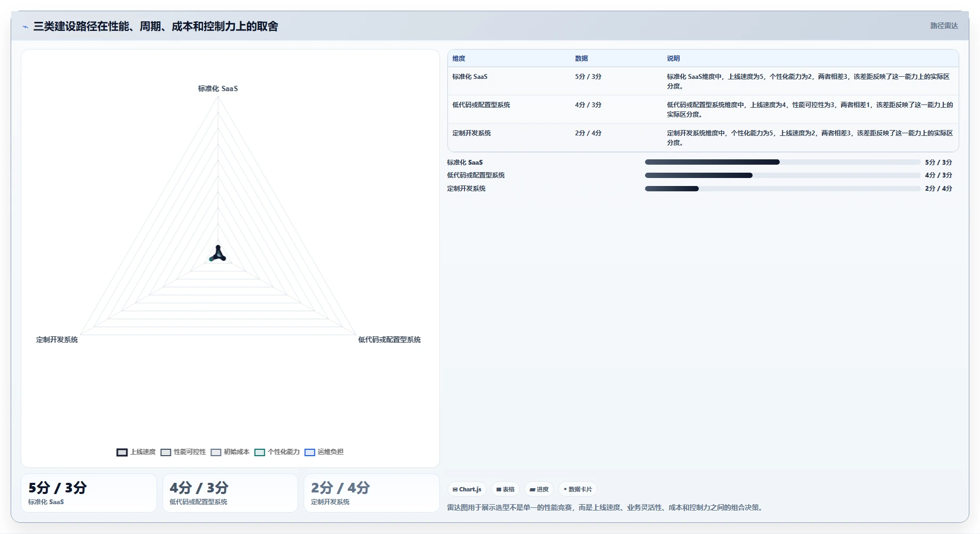Screen dimensions: 980x534
Task: Click the chart title 三类建设路径在性能
Action: click(156, 26)
